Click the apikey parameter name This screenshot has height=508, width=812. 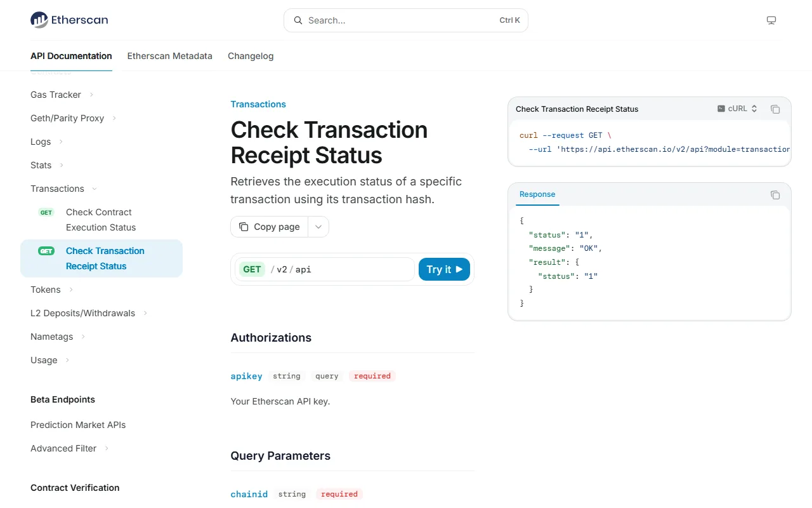(246, 376)
